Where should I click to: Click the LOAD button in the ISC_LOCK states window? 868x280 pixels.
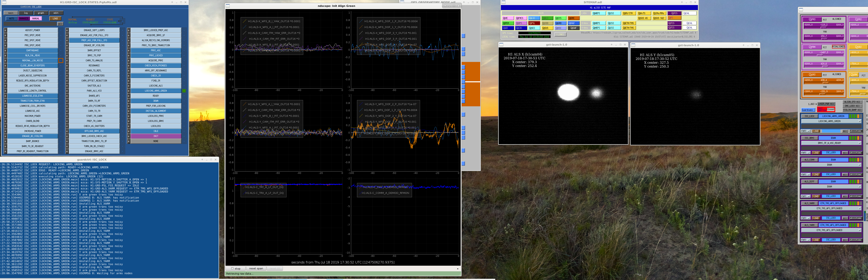[55, 19]
